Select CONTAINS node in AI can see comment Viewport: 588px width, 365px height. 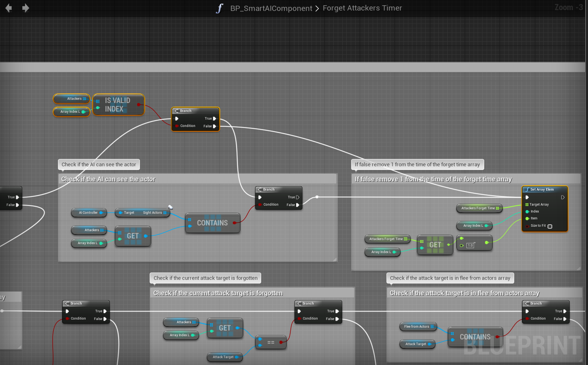212,223
